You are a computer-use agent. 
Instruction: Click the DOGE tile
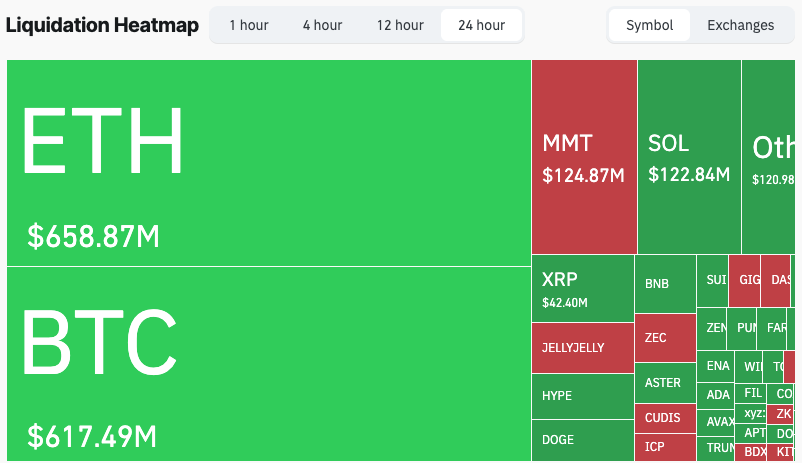(x=582, y=439)
